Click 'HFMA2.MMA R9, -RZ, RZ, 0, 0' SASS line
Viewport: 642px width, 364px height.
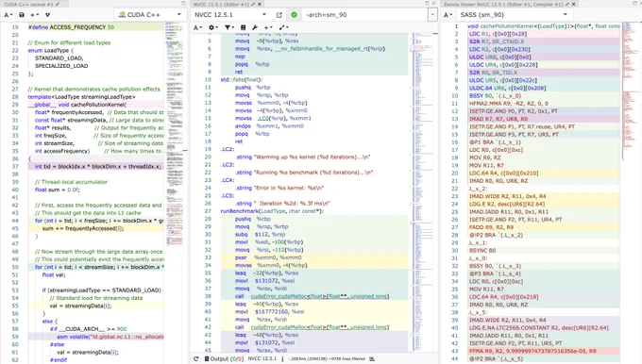click(x=509, y=104)
